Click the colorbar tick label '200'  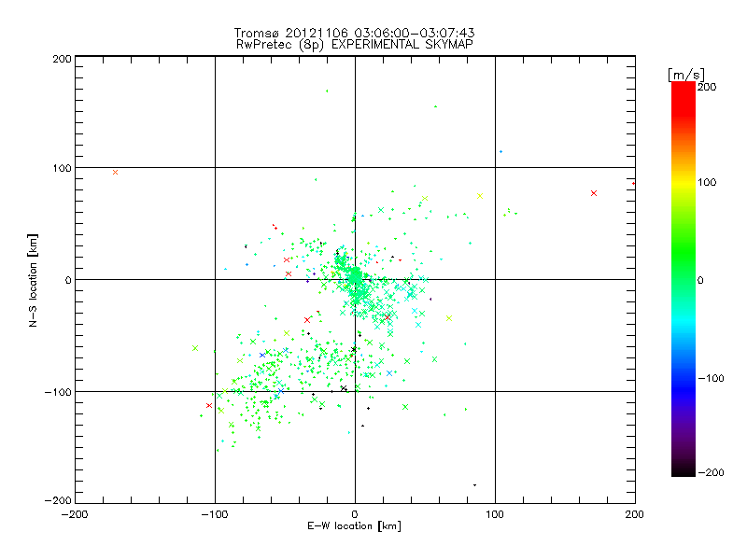pos(707,87)
